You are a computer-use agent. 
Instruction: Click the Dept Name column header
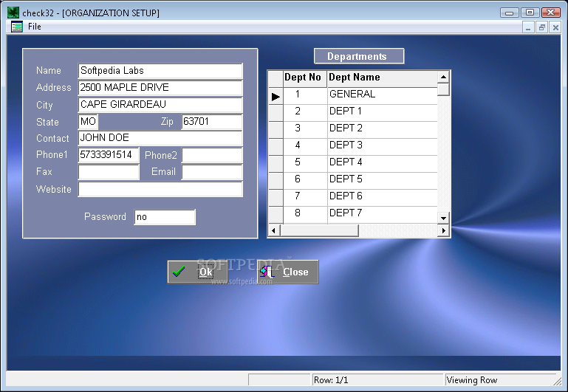click(x=382, y=78)
